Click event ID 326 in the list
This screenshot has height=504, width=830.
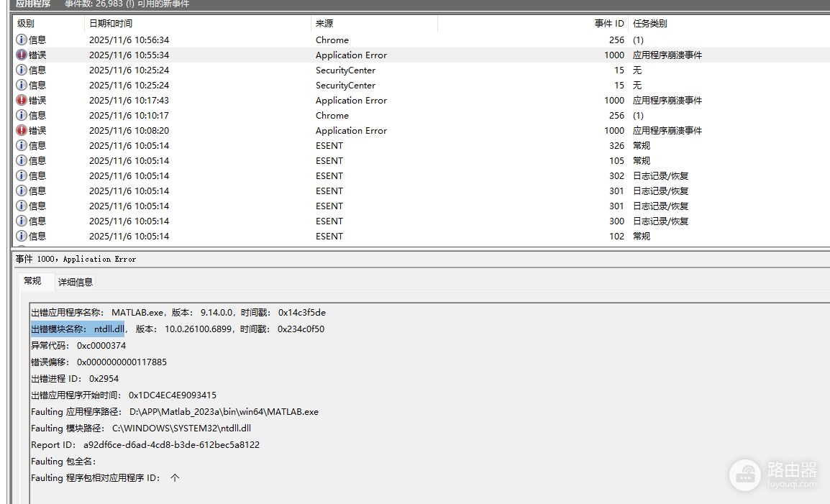[x=616, y=145]
